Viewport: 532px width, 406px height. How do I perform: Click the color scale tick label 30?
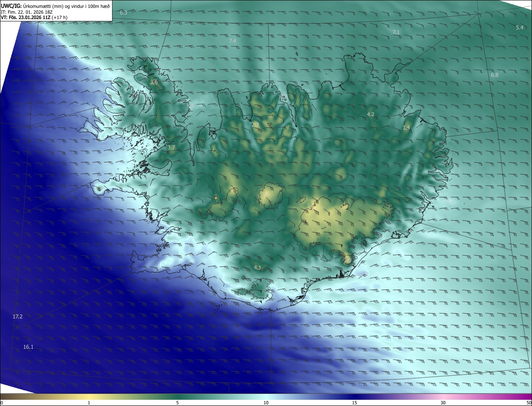pyautogui.click(x=443, y=403)
